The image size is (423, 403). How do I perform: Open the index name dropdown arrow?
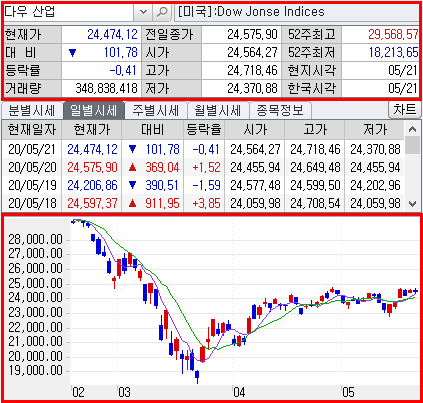tap(143, 12)
